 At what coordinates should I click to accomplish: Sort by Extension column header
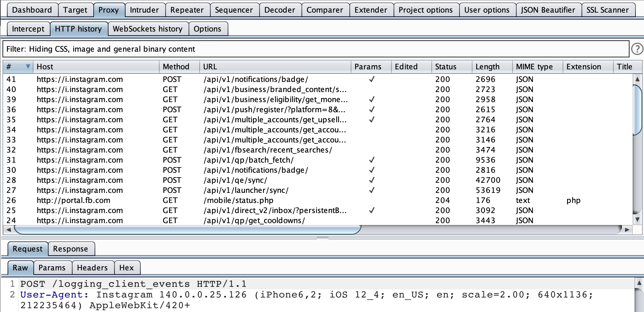[x=588, y=66]
